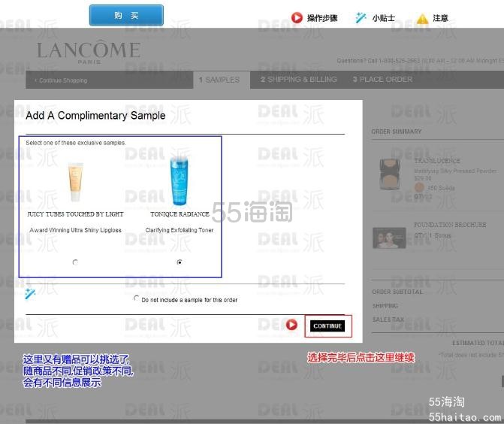Click the ORDER SUMMARY heading
Image resolution: width=504 pixels, height=424 pixels.
point(397,132)
